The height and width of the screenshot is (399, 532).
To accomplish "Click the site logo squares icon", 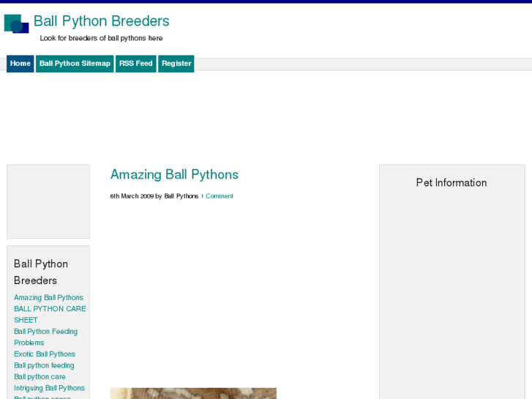I will tap(16, 23).
